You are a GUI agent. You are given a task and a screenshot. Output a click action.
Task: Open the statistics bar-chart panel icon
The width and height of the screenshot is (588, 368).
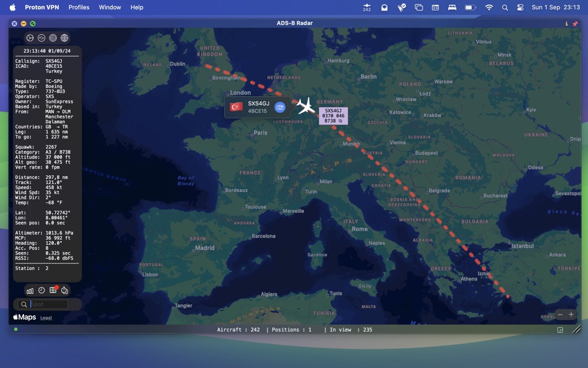pyautogui.click(x=30, y=290)
